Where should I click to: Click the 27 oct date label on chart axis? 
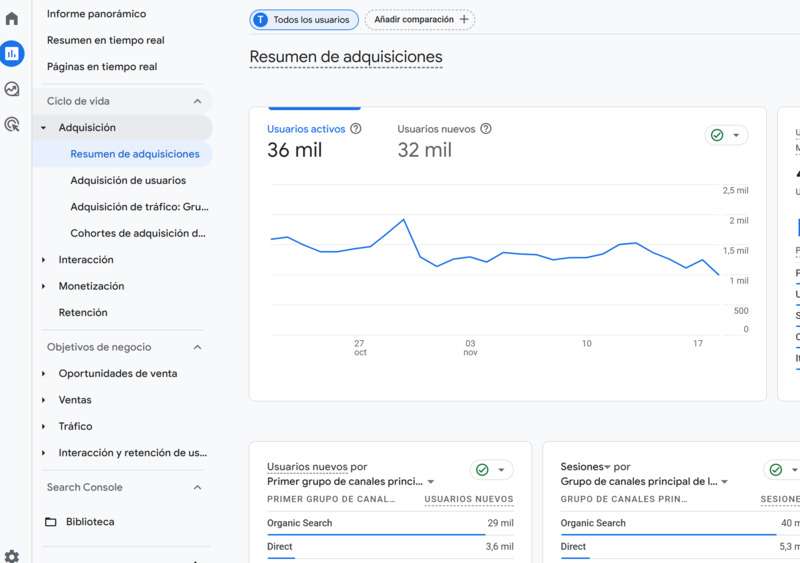tap(360, 348)
